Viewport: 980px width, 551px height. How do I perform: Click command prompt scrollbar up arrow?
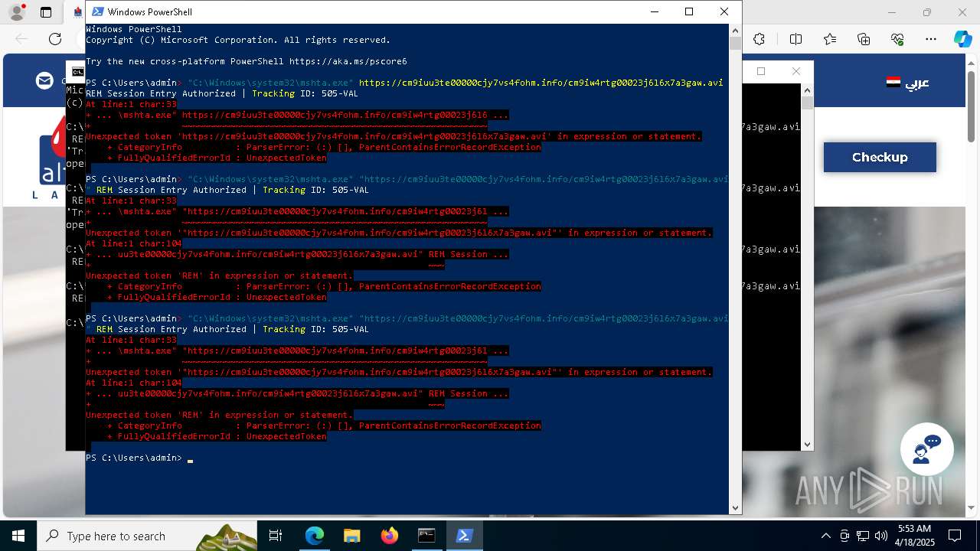click(807, 90)
